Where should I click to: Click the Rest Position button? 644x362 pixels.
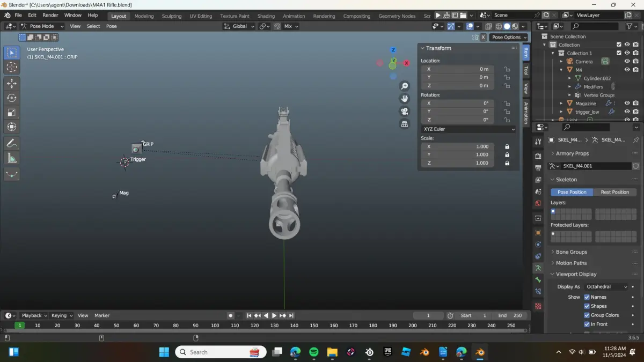(614, 192)
